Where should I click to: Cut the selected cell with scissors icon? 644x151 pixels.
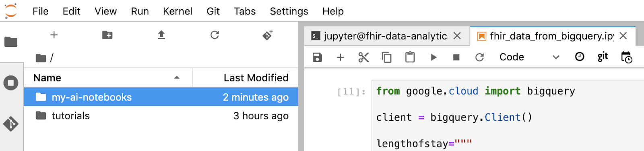(363, 57)
